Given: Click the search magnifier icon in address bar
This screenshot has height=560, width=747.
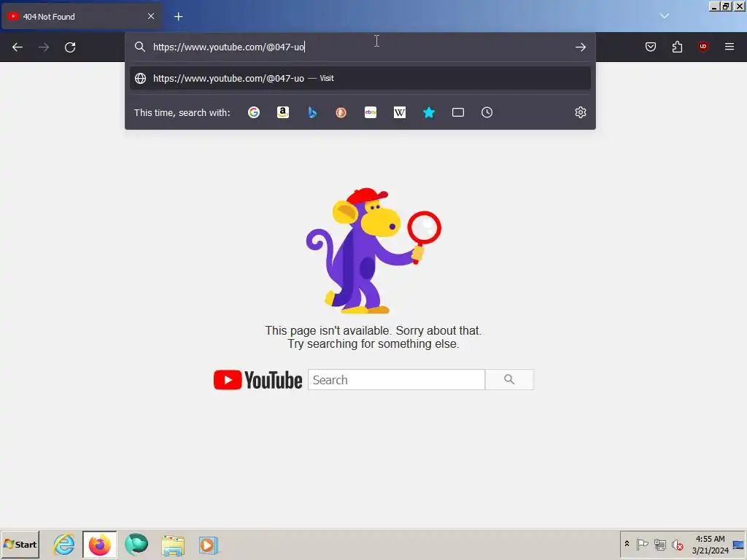Looking at the screenshot, I should (139, 47).
